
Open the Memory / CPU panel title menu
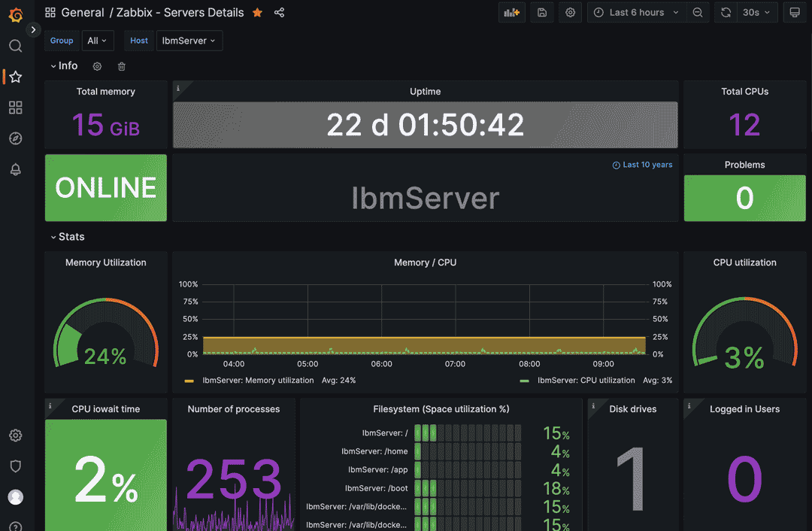point(425,262)
